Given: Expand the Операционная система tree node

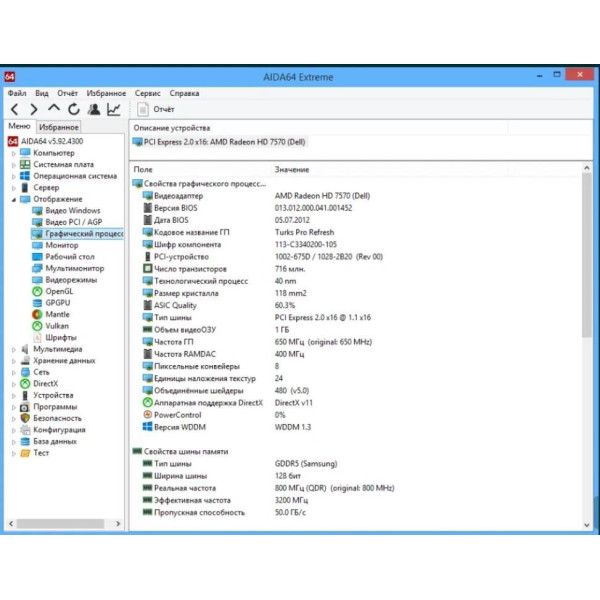Looking at the screenshot, I should [14, 176].
